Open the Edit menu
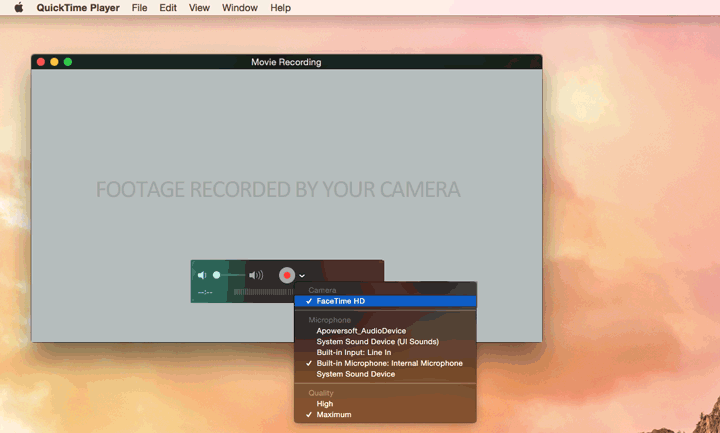The width and height of the screenshot is (720, 433). point(168,8)
